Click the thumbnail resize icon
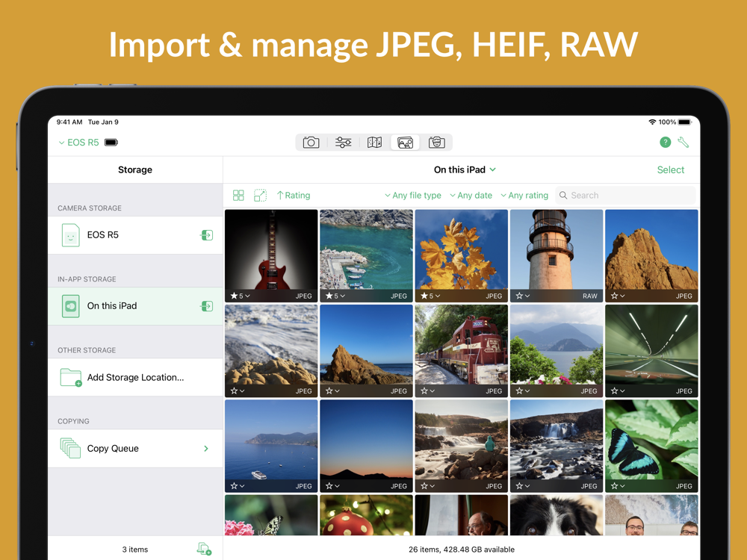The height and width of the screenshot is (560, 747). click(260, 195)
